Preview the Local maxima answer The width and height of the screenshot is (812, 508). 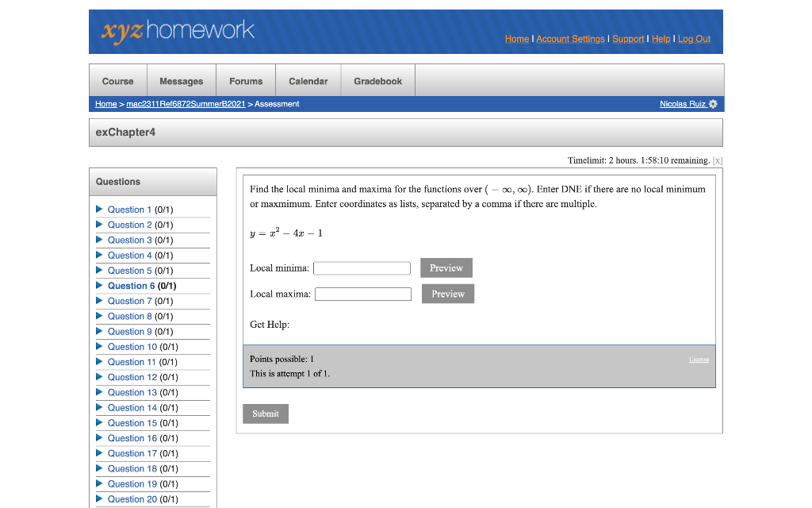(448, 294)
